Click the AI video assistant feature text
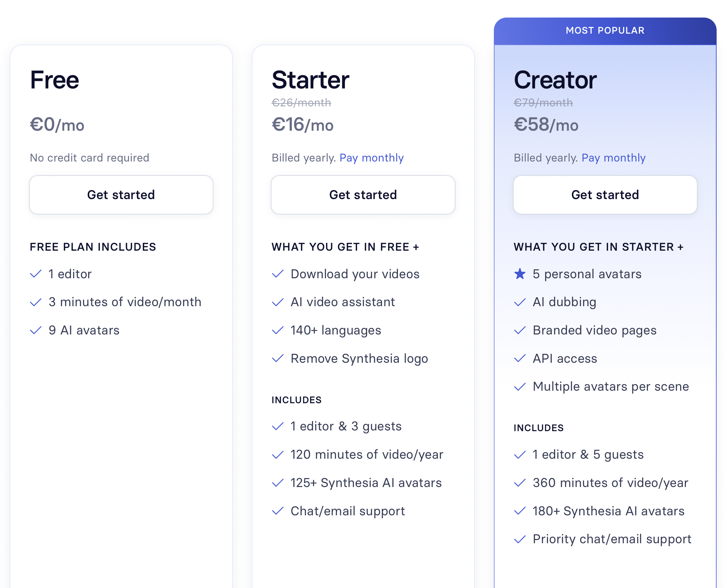Screen dimensions: 727x588 (343, 302)
